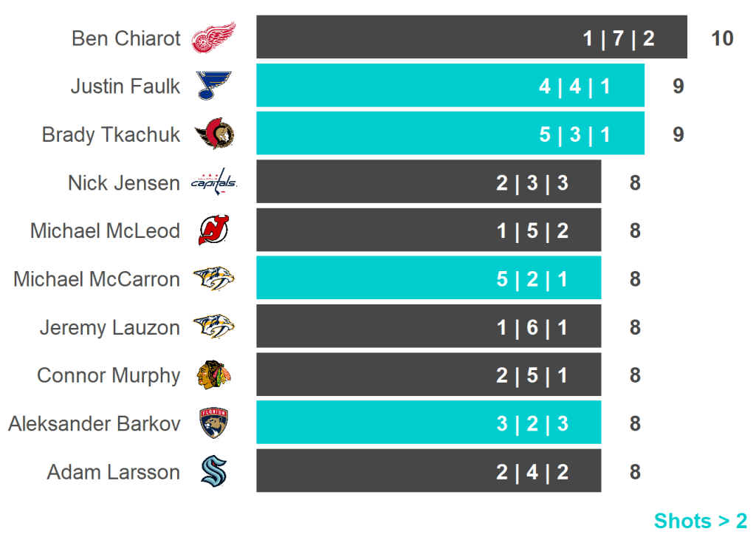The width and height of the screenshot is (756, 540).
Task: Click the Detroit Red Wings logo
Action: 213,38
